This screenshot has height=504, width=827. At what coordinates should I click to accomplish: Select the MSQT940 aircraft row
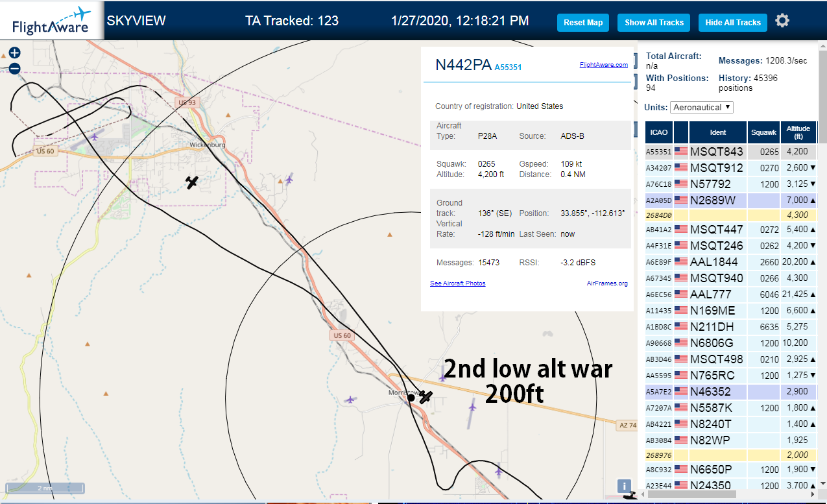731,278
